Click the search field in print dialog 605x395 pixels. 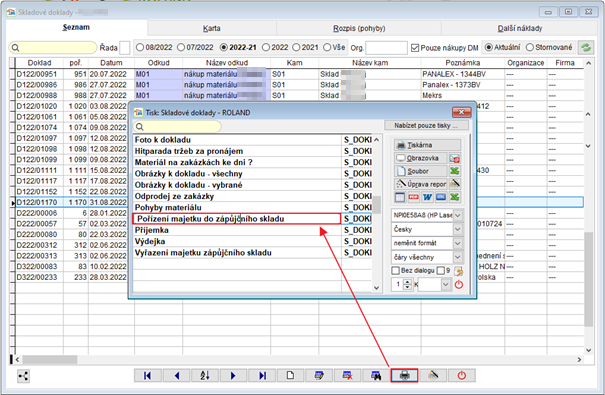(177, 126)
